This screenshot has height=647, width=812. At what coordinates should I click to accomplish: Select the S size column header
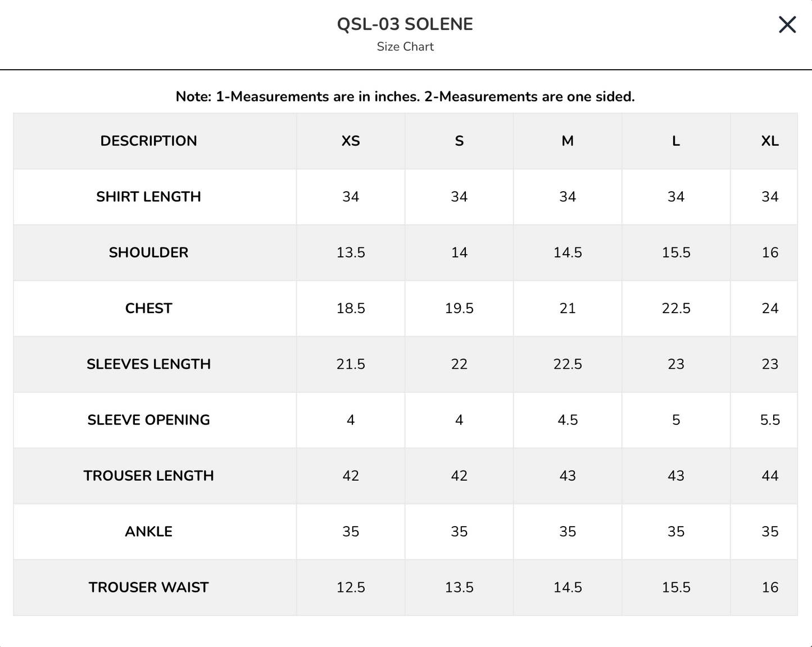(459, 141)
